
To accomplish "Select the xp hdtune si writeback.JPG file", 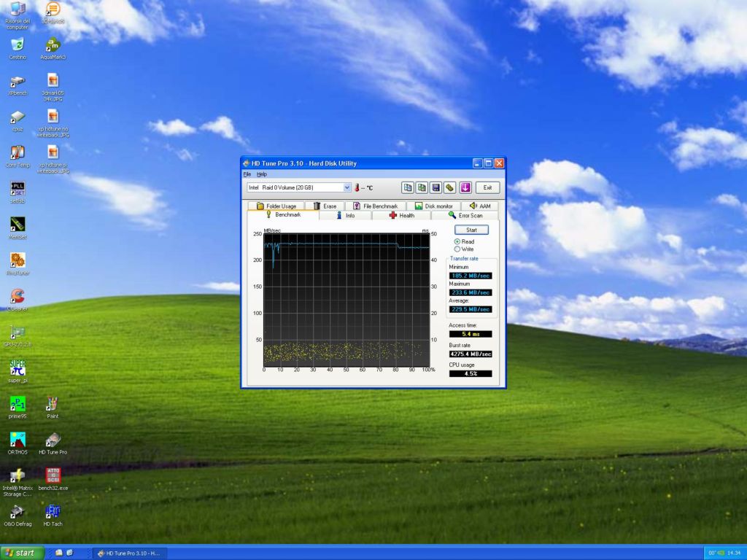I will [53, 160].
